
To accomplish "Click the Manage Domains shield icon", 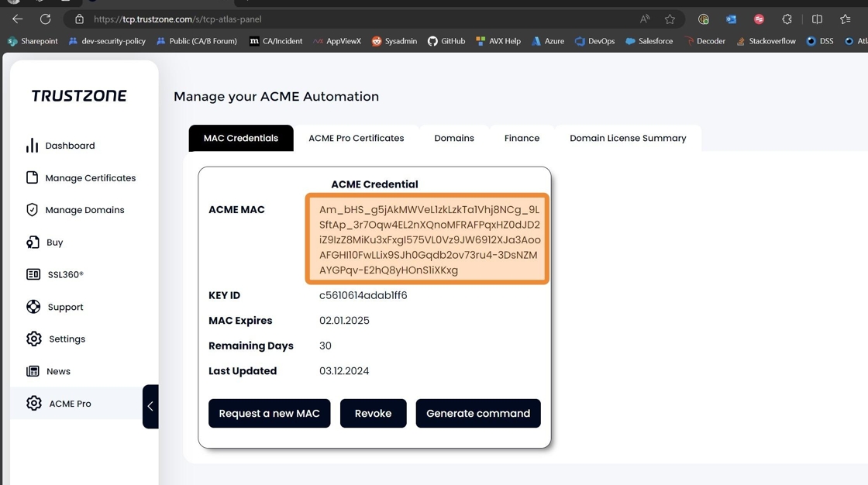I will pyautogui.click(x=32, y=210).
